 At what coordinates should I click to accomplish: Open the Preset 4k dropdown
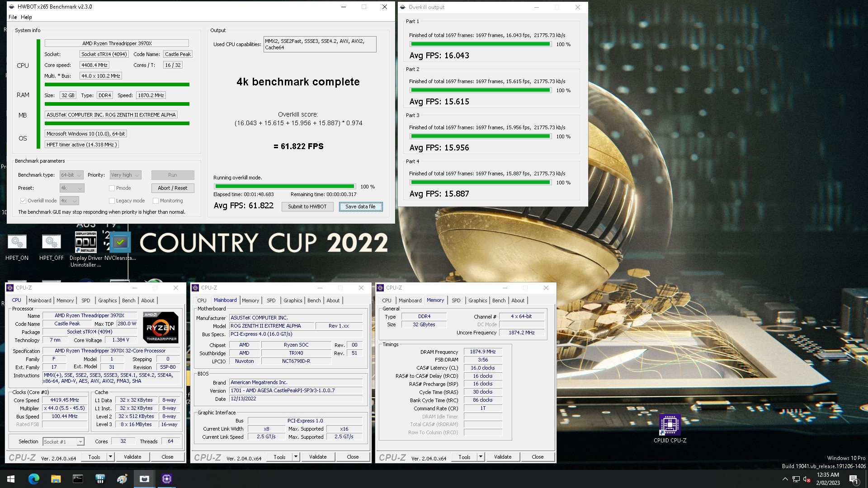click(x=72, y=188)
